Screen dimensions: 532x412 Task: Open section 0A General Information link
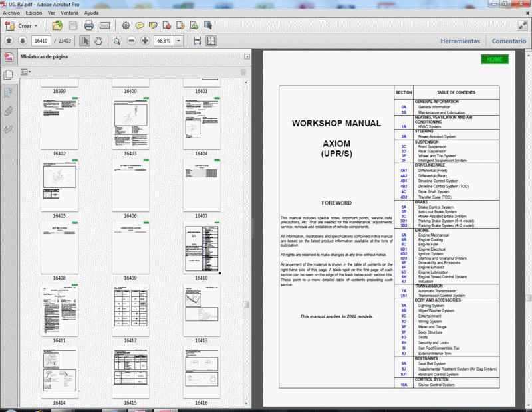(x=404, y=107)
